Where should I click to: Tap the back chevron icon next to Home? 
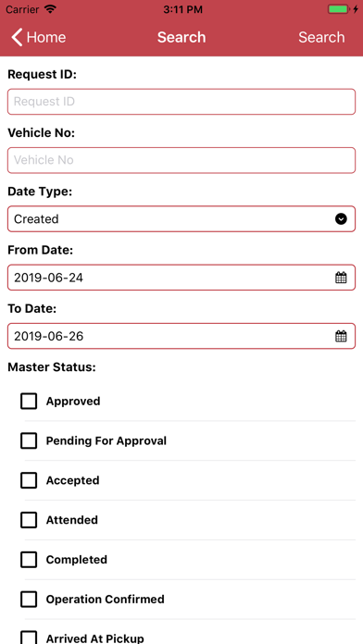[18, 37]
